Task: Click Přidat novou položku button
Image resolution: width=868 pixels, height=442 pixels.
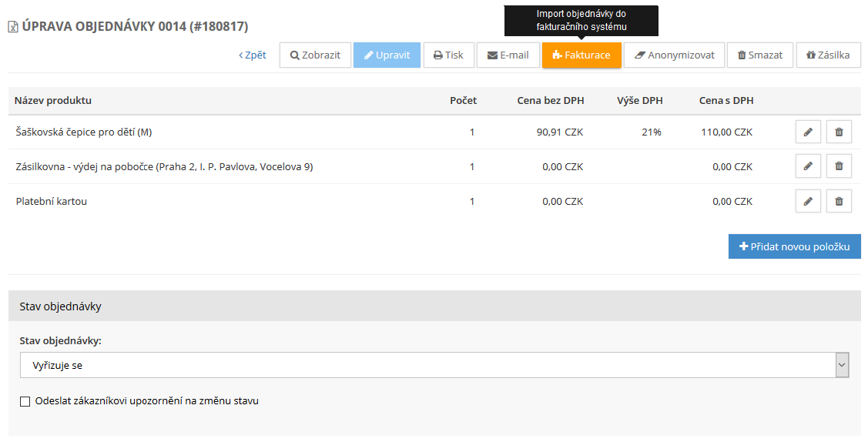Action: [794, 246]
